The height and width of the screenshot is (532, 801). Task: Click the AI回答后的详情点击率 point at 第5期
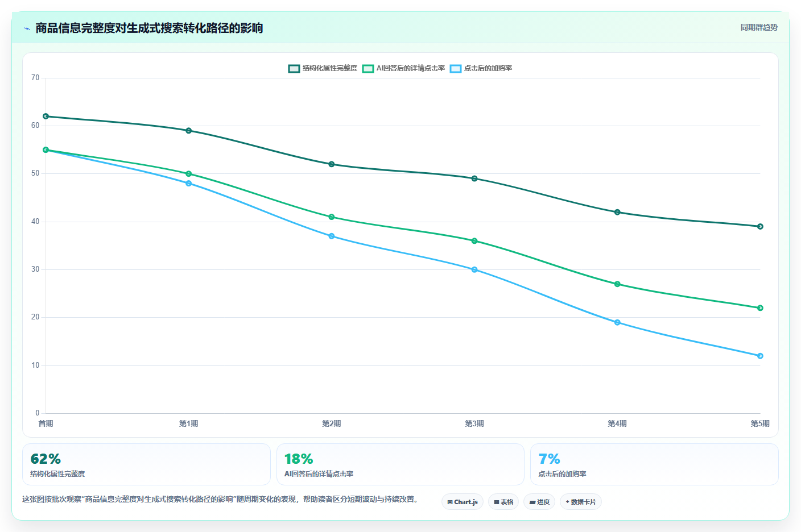760,308
